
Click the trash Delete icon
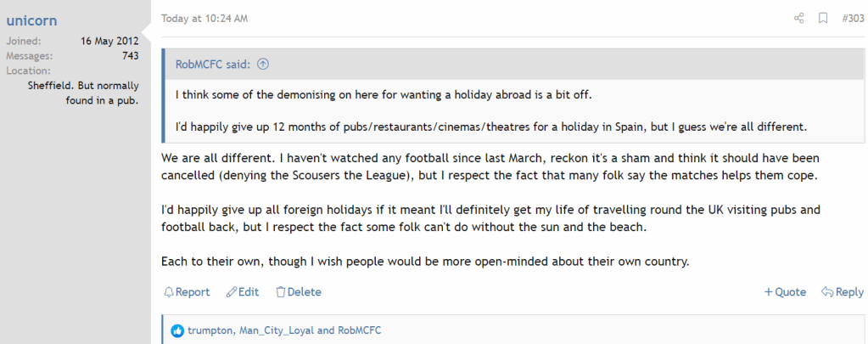(281, 292)
